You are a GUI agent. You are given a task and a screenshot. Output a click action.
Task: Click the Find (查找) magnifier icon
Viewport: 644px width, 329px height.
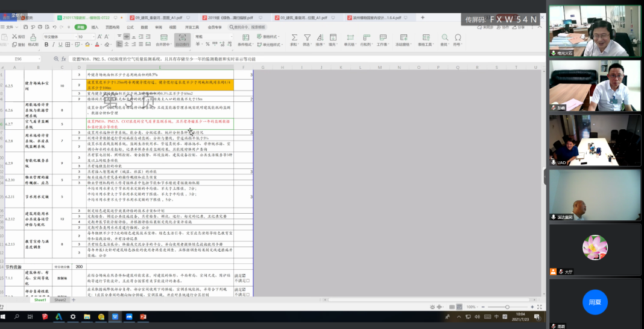tap(445, 37)
